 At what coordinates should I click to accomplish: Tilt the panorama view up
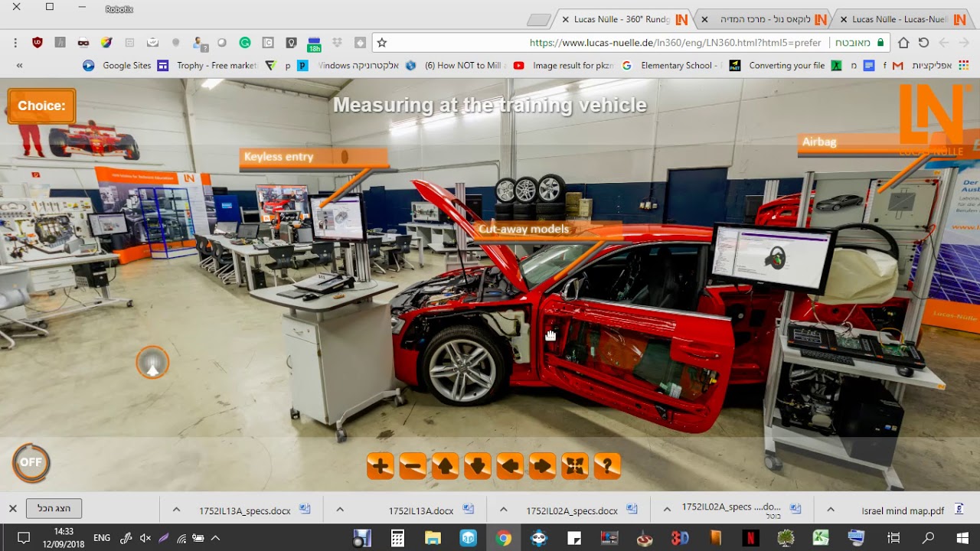coord(446,465)
